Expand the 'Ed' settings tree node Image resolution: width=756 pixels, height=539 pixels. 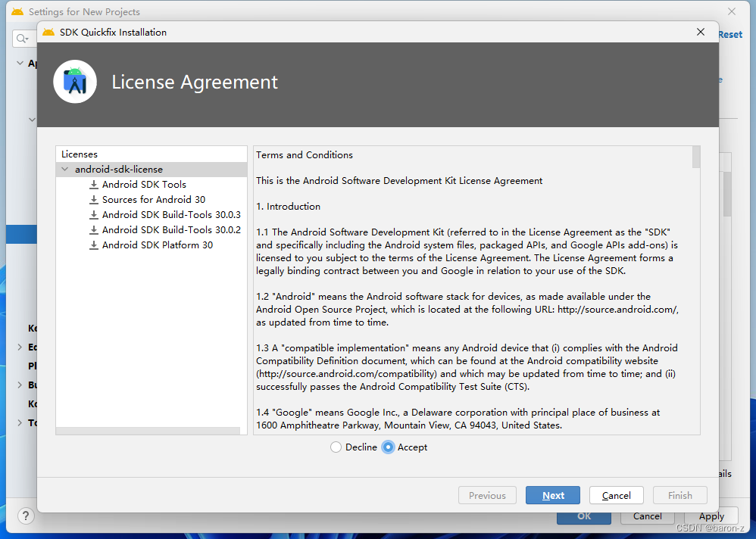[x=20, y=347]
